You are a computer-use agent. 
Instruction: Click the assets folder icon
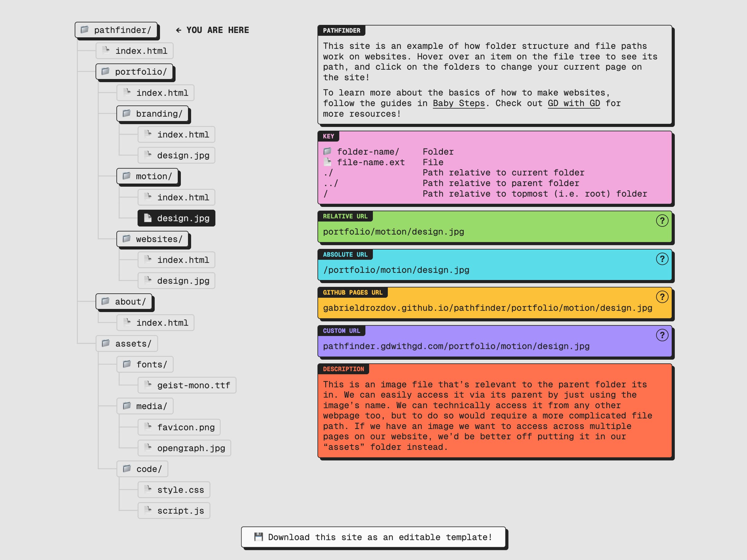[106, 343]
